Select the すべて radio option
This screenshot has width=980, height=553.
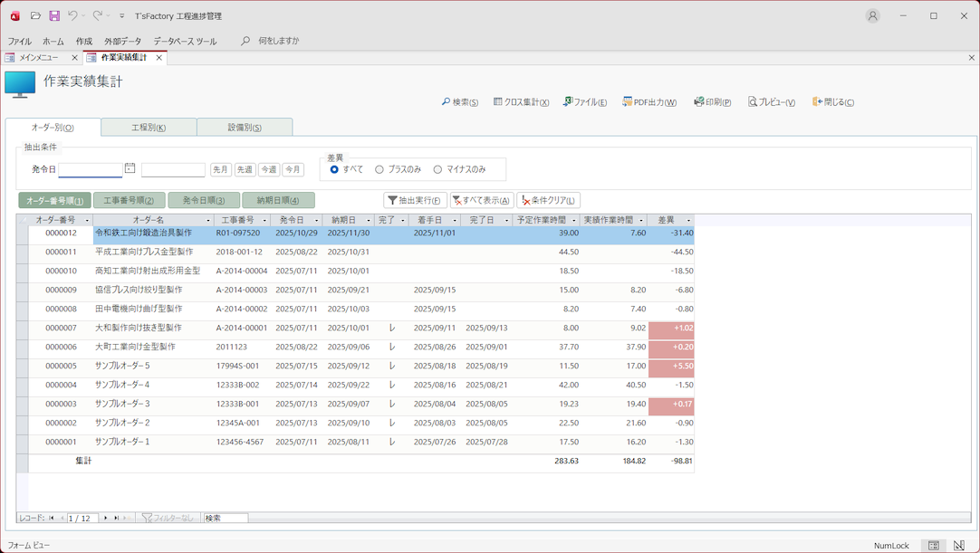tap(334, 169)
